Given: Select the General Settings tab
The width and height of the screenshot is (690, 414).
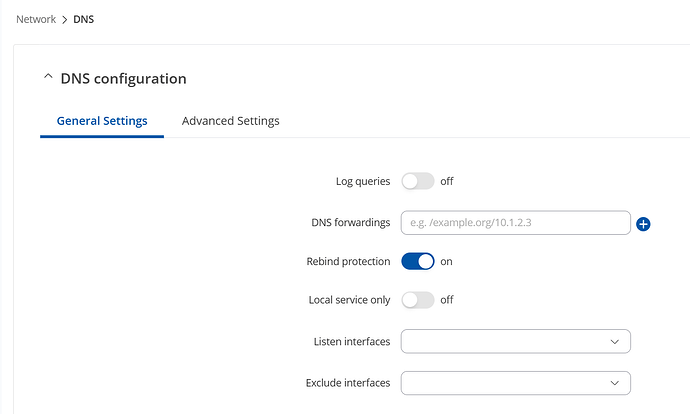Looking at the screenshot, I should coord(102,121).
